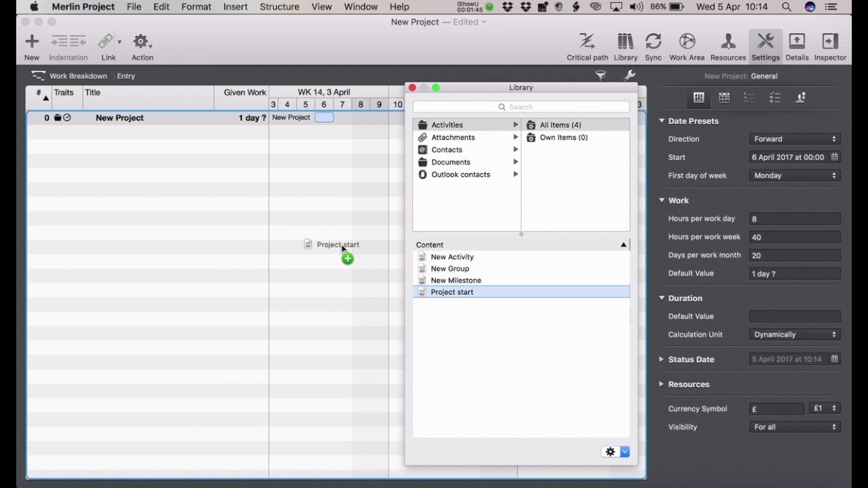The image size is (868, 488).
Task: Select the second settings calendar tab icon
Action: [x=724, y=98]
